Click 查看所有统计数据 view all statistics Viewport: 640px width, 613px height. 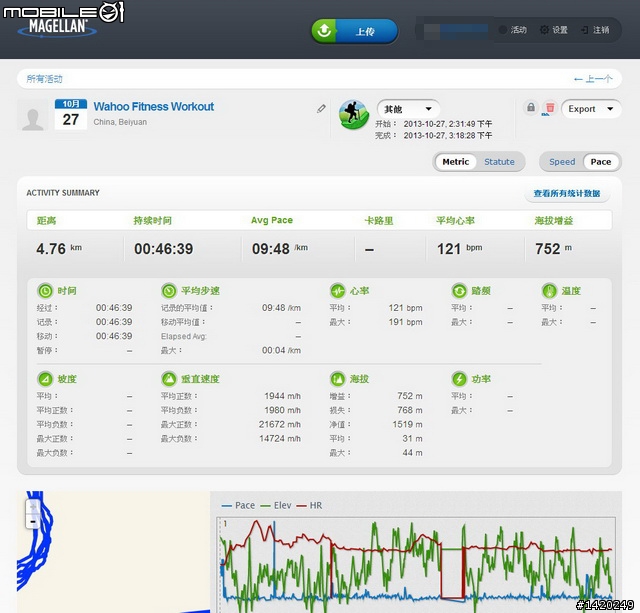click(567, 193)
